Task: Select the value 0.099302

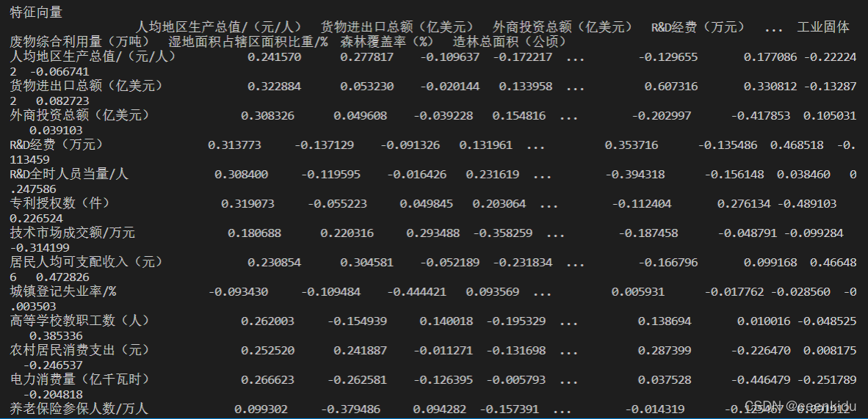Action: pos(261,409)
